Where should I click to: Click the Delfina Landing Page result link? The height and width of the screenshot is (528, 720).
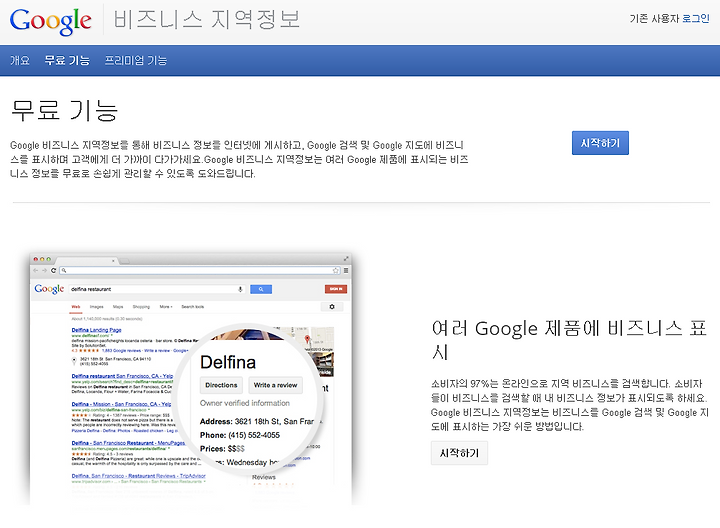click(96, 330)
